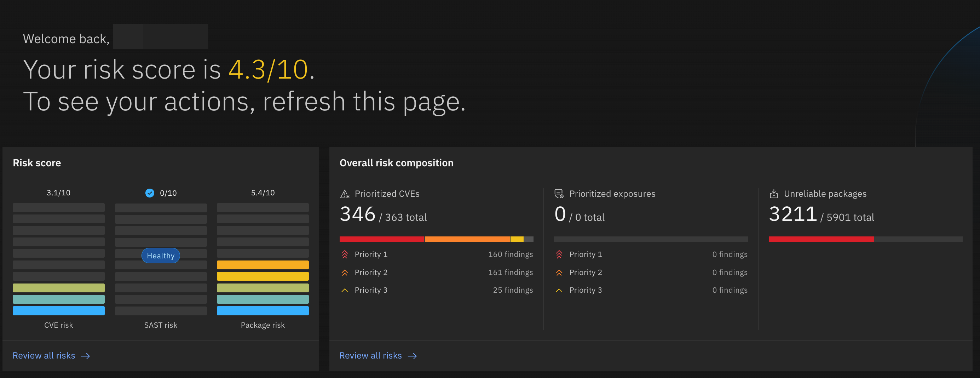Click the CVE risk column label

coord(59,325)
